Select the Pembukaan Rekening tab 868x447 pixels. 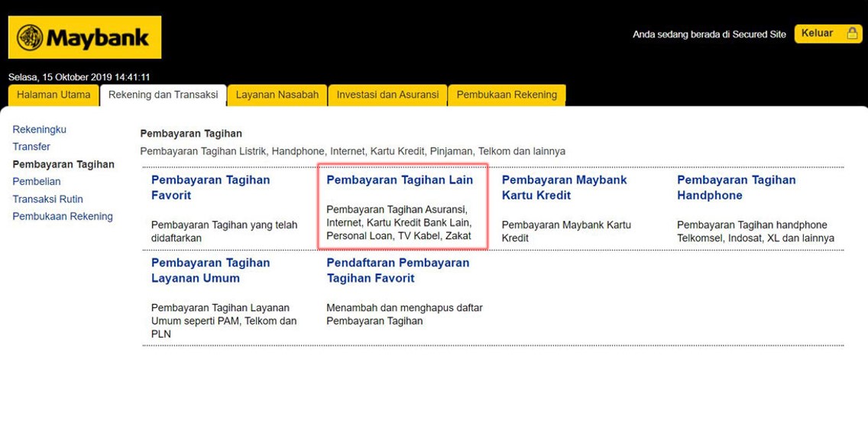point(507,95)
